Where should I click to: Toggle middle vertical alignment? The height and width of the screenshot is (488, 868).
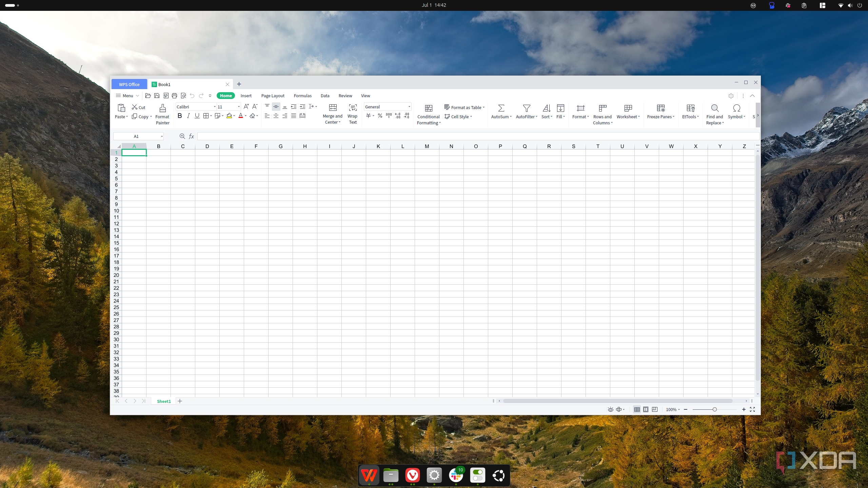coord(276,106)
